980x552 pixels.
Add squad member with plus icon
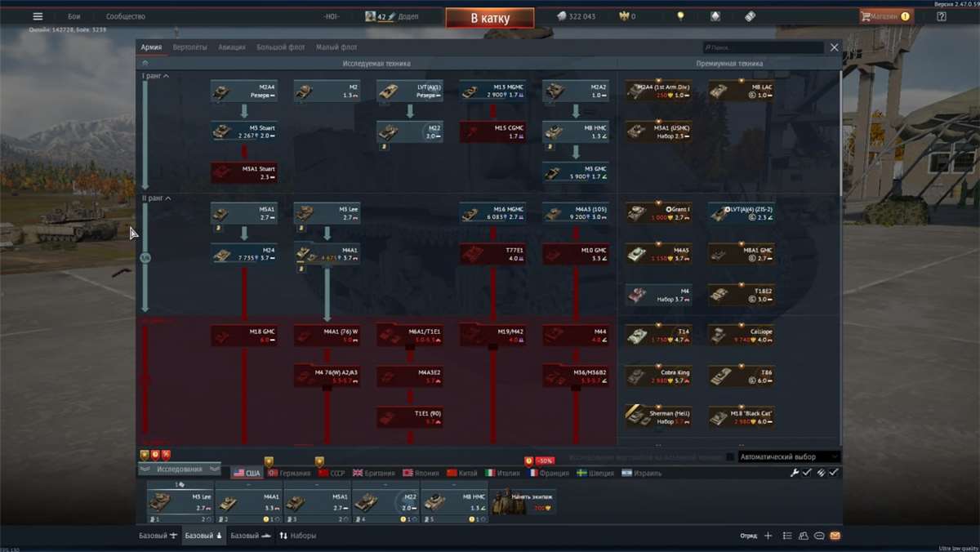(768, 536)
